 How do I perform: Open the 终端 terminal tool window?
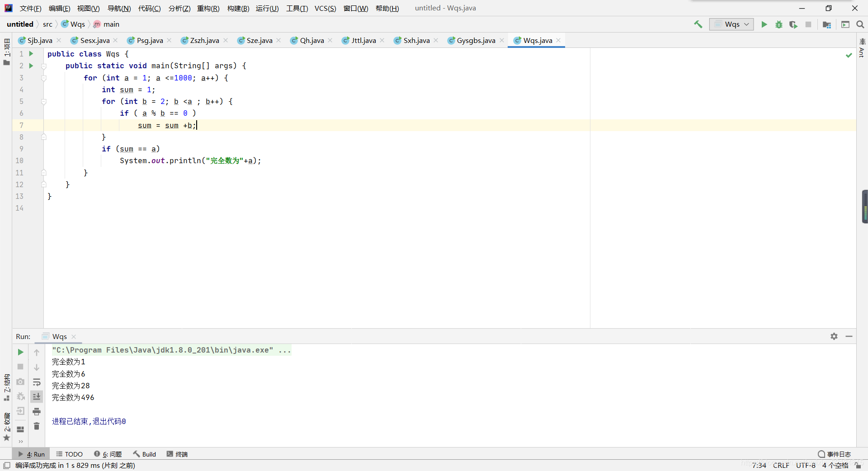(177, 454)
